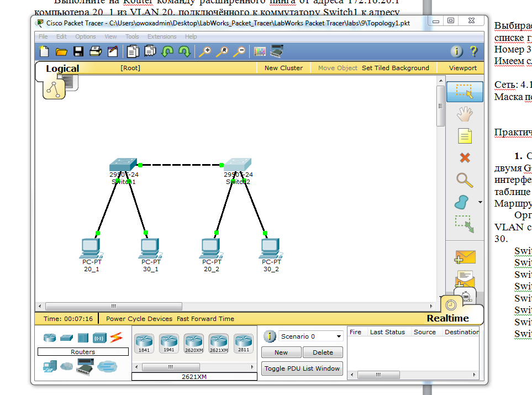Viewport: 532px width, 395px height.
Task: Click the Undo arrow icon
Action: 167,51
